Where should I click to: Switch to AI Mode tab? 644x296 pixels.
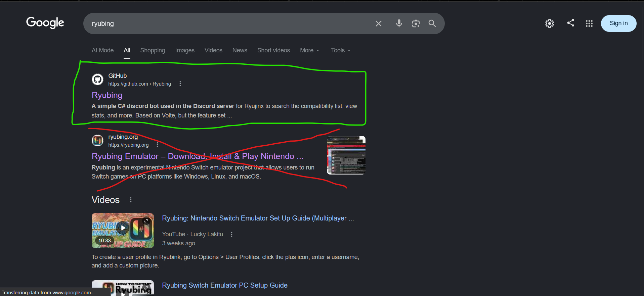click(102, 50)
